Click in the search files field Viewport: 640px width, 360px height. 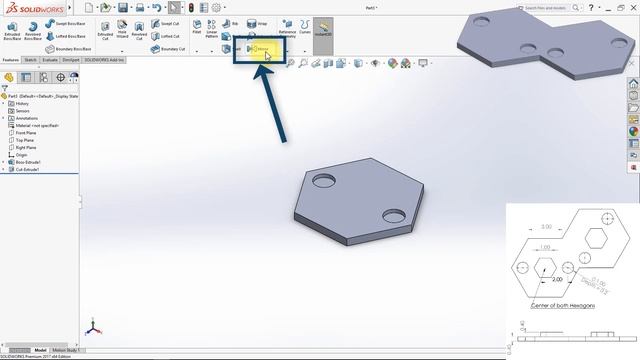545,8
